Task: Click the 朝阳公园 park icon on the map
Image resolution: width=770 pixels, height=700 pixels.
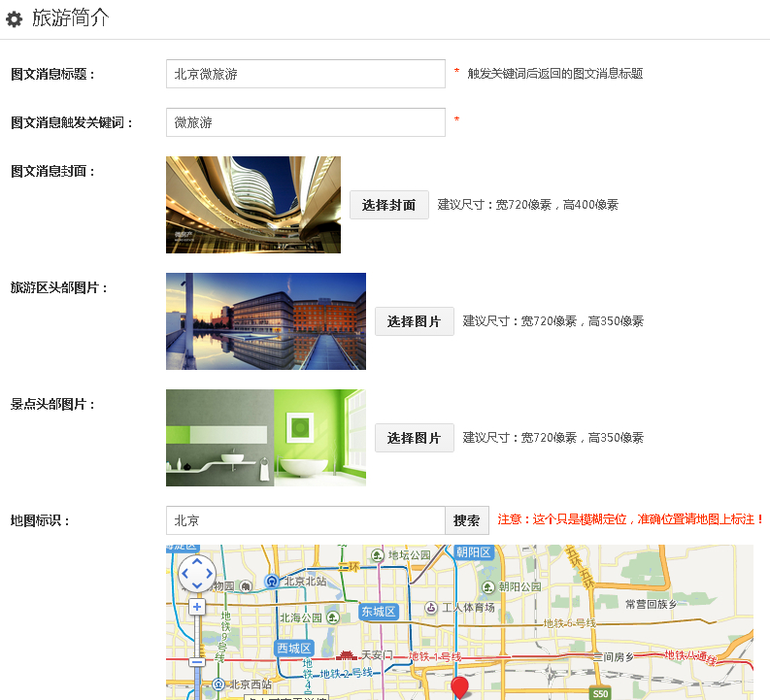Action: 487,586
